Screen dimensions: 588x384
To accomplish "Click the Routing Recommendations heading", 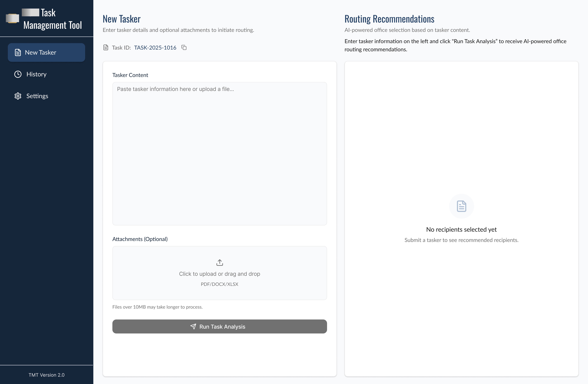I will [x=389, y=19].
